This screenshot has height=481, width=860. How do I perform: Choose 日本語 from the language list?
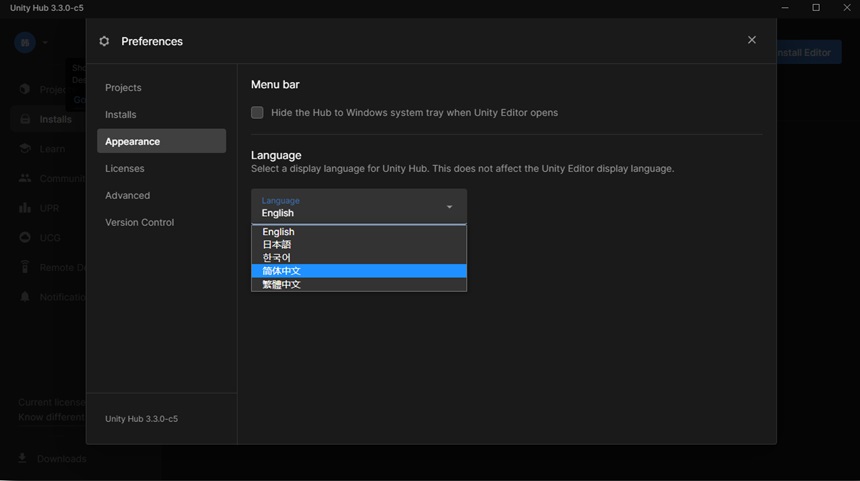tap(359, 245)
